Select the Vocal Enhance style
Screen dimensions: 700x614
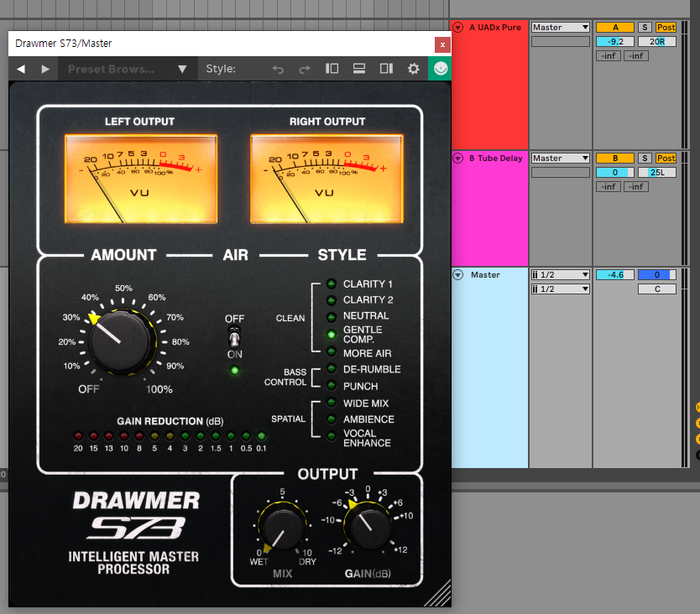click(332, 436)
